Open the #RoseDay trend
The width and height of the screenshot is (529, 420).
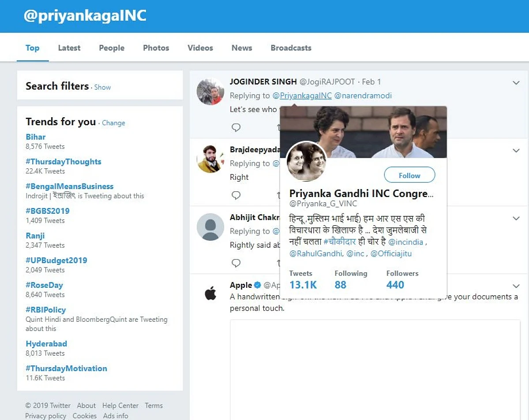[x=44, y=285]
